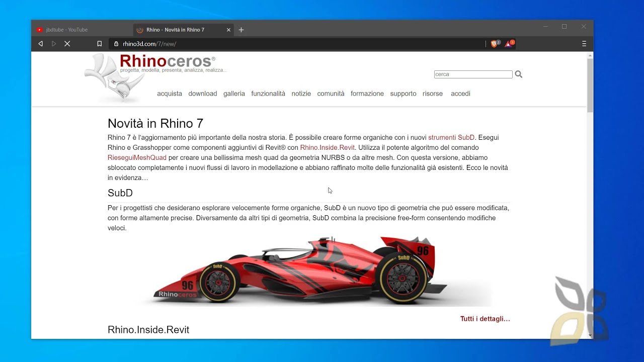The image size is (644, 362).
Task: Open the acquista menu item
Action: (170, 94)
